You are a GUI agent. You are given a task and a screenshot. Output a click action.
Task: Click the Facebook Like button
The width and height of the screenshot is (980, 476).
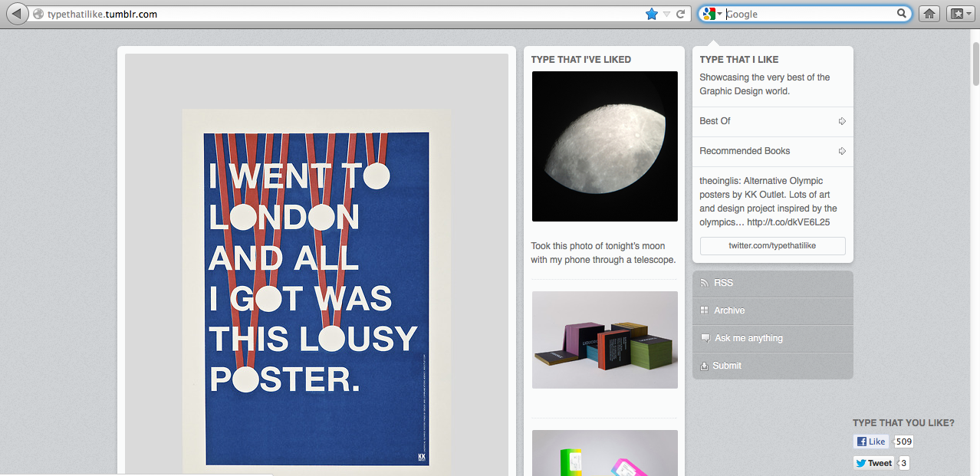click(x=870, y=442)
